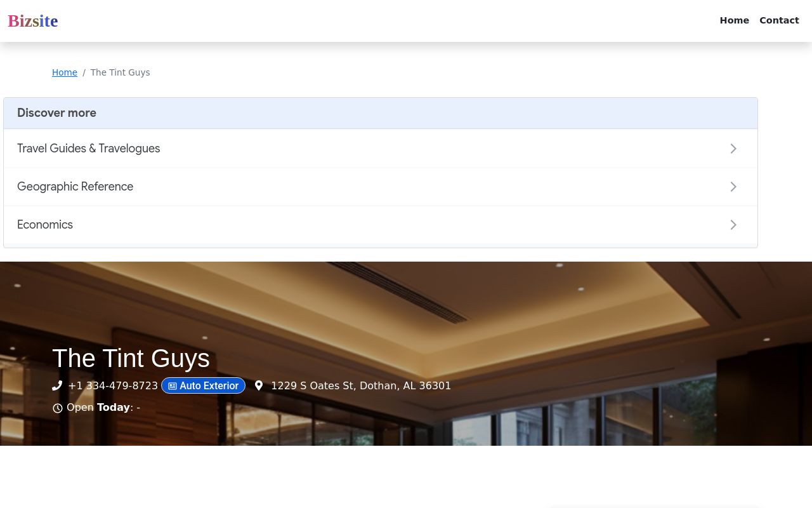Click the phone handset icon
Screen dimensions: 812x508
coord(57,385)
